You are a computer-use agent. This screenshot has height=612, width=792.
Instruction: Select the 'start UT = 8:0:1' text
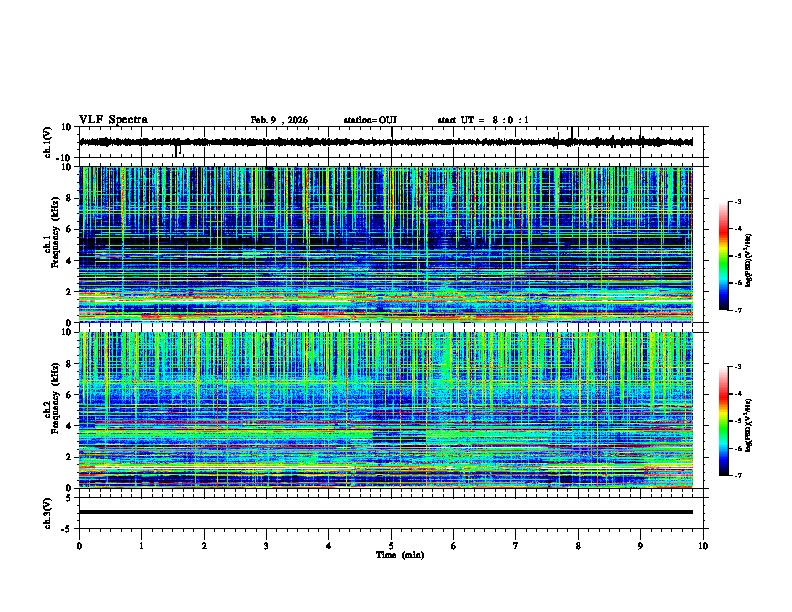click(483, 120)
